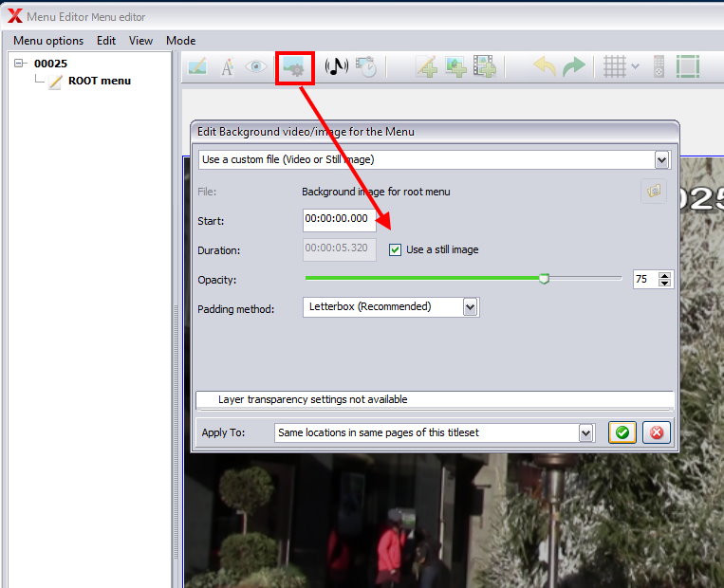This screenshot has width=724, height=588.
Task: Click the green redo arrow
Action: [x=573, y=67]
